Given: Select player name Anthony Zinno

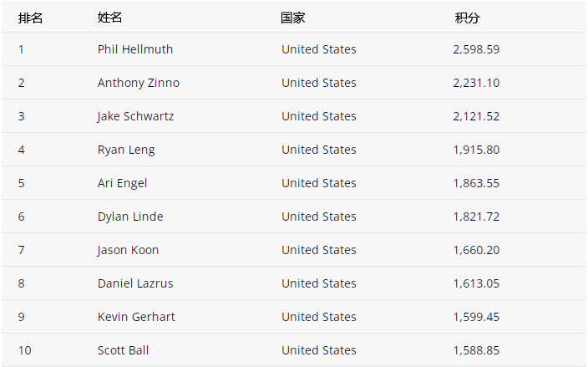Looking at the screenshot, I should pos(139,83).
